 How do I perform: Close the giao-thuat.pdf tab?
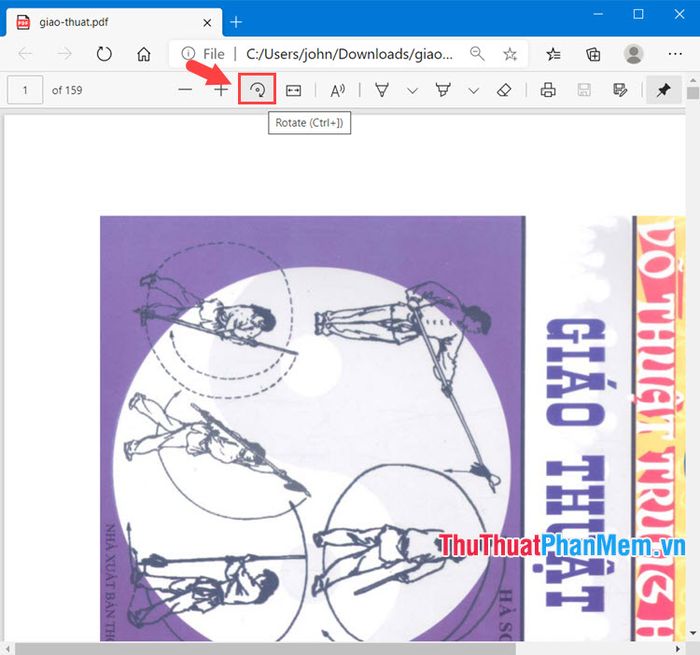tap(207, 22)
